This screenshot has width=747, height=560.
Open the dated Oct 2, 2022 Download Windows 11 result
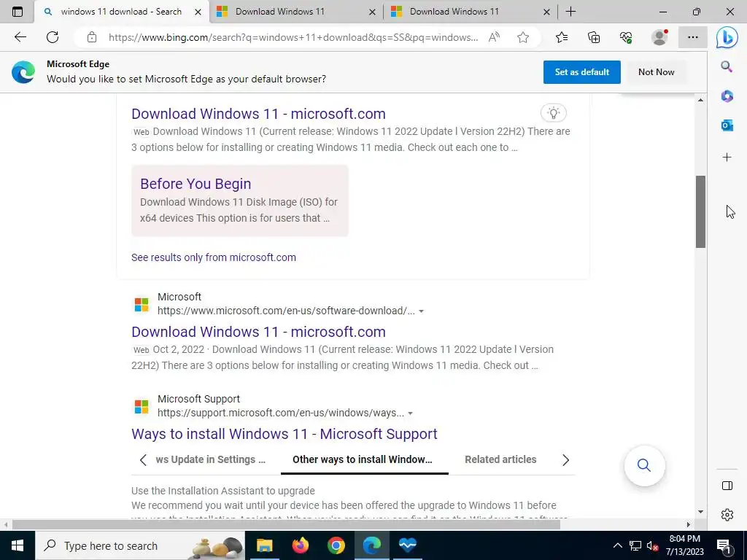[259, 332]
